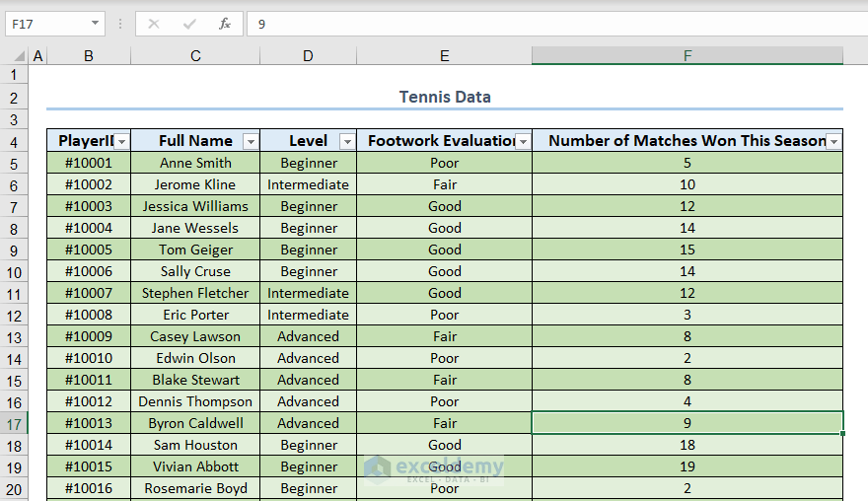The width and height of the screenshot is (868, 501).
Task: Open the Name Box dropdown arrow
Action: click(96, 24)
